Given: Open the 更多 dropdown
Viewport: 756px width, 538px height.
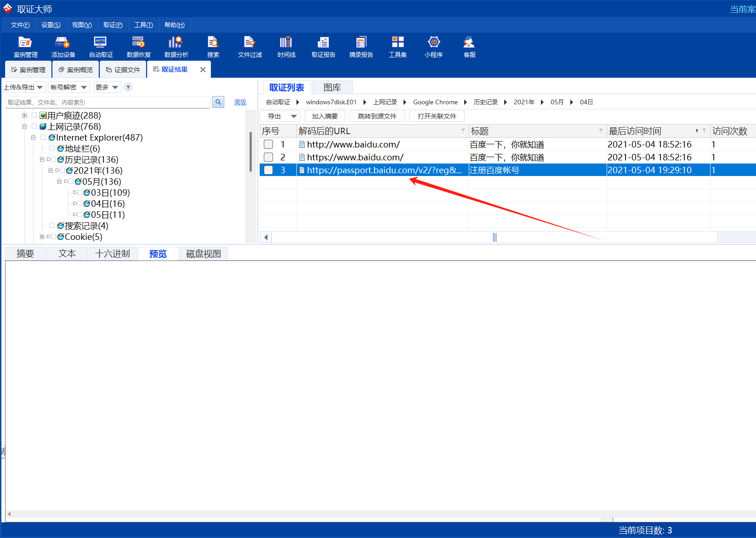Looking at the screenshot, I should click(x=107, y=87).
